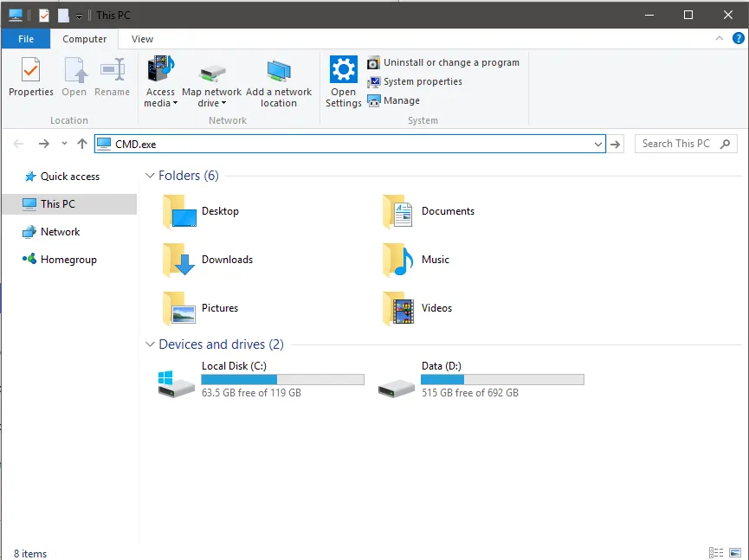Click '63.5 GB free of 119 GB' text
This screenshot has width=749, height=560.
251,393
